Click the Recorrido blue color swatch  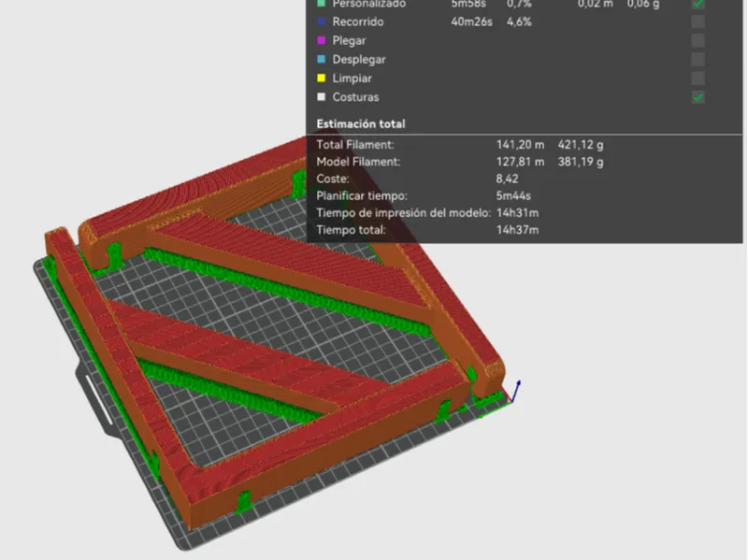(322, 22)
